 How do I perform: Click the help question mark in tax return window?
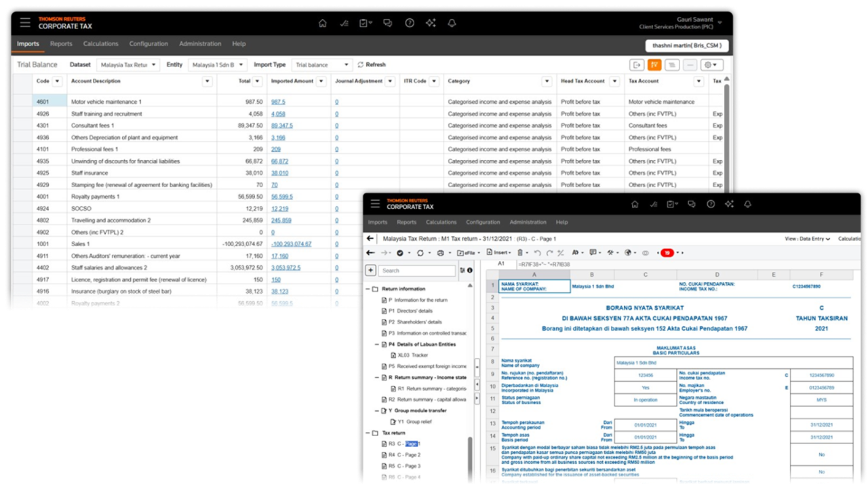(710, 204)
